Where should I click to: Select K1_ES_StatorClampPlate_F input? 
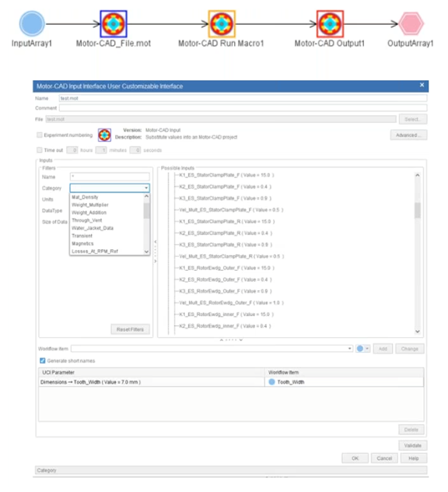(226, 175)
